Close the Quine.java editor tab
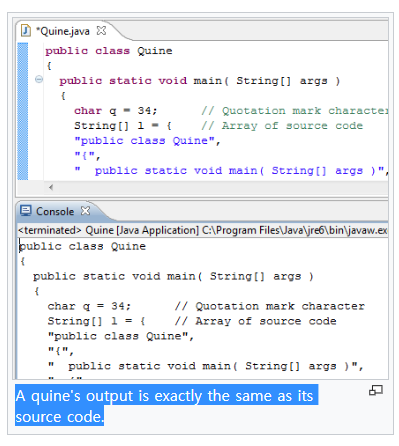Viewport: 399px width, 446px height. click(x=101, y=31)
